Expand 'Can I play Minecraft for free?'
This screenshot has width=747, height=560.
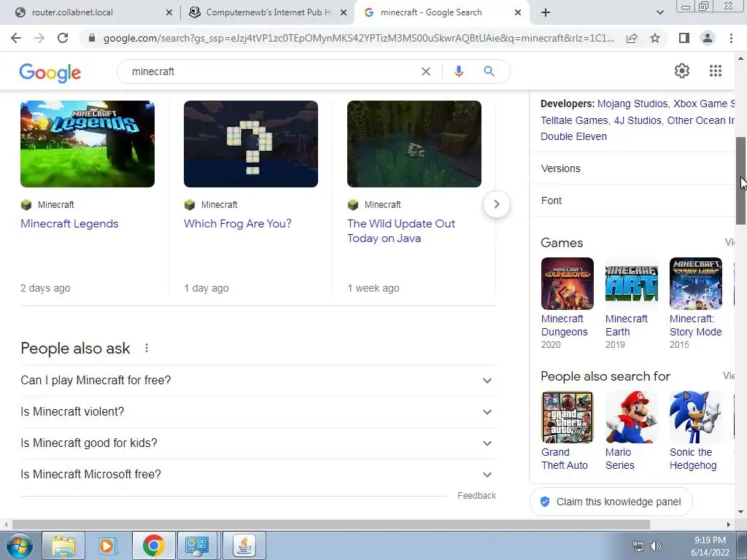[258, 381]
